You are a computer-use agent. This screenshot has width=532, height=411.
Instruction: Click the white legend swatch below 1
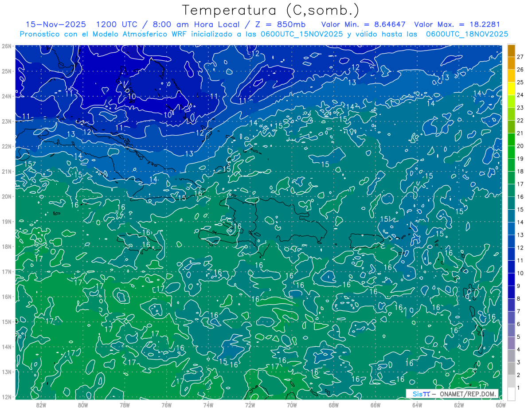512,394
